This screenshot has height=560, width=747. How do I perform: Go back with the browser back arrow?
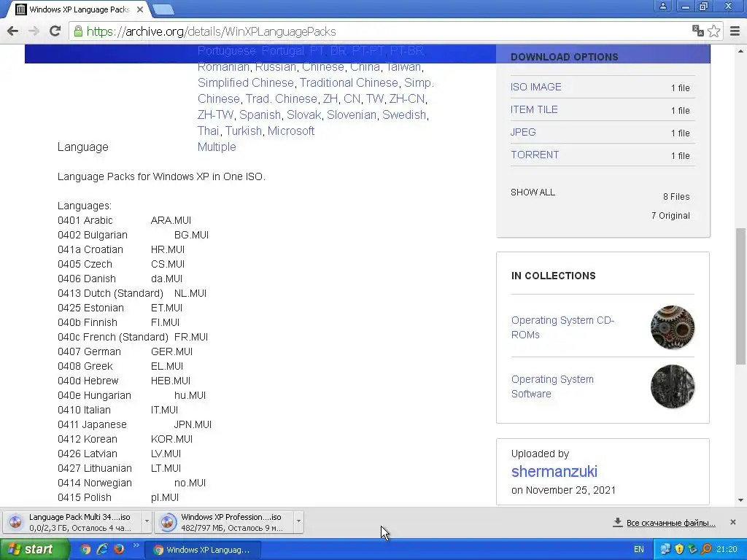point(13,31)
